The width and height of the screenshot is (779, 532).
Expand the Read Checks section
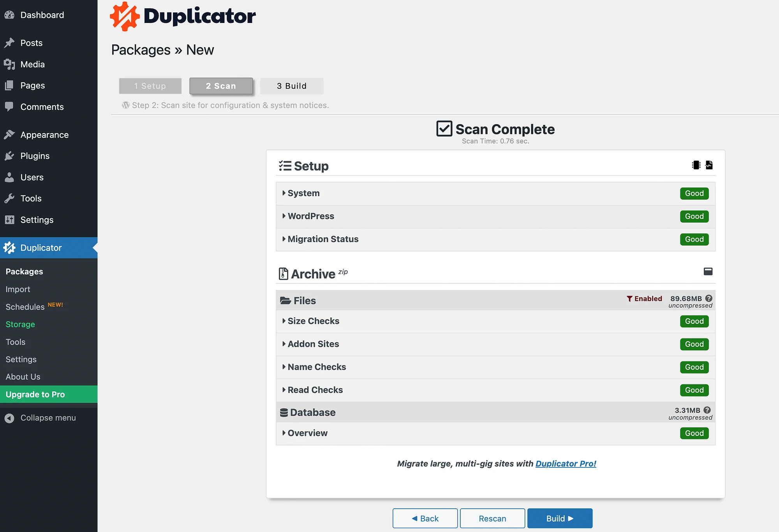(x=315, y=390)
